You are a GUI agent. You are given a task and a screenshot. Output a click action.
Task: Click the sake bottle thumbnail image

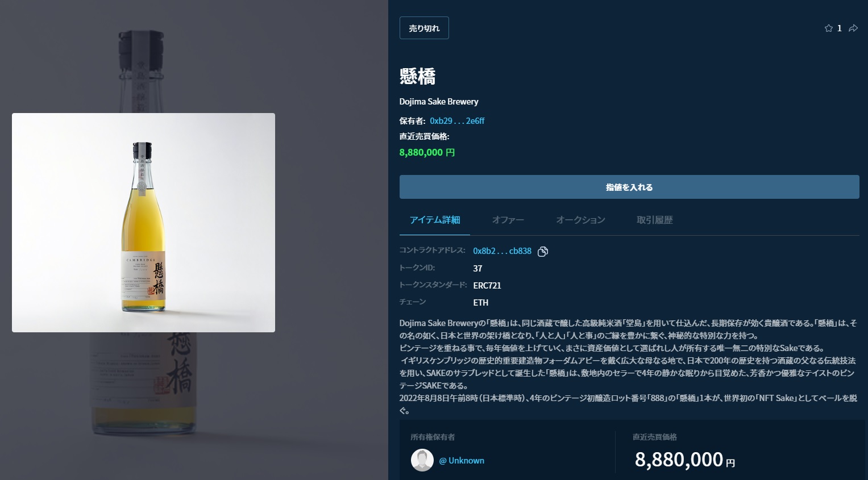(x=143, y=223)
